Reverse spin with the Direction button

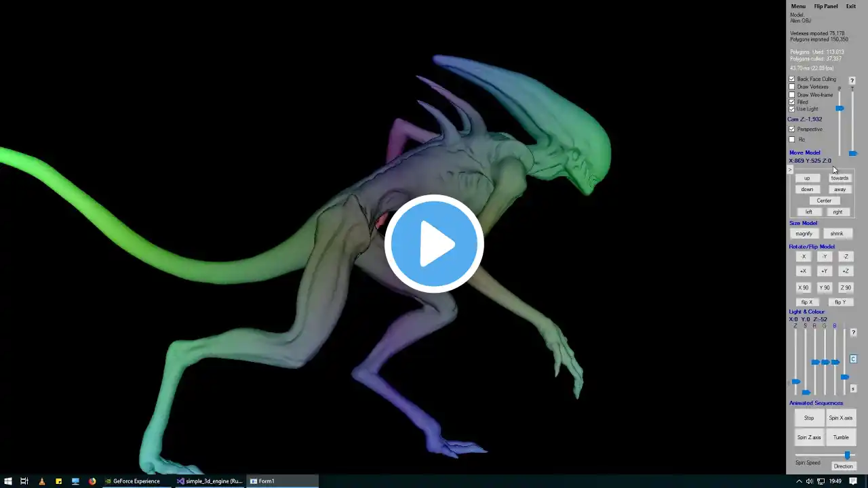pyautogui.click(x=843, y=466)
